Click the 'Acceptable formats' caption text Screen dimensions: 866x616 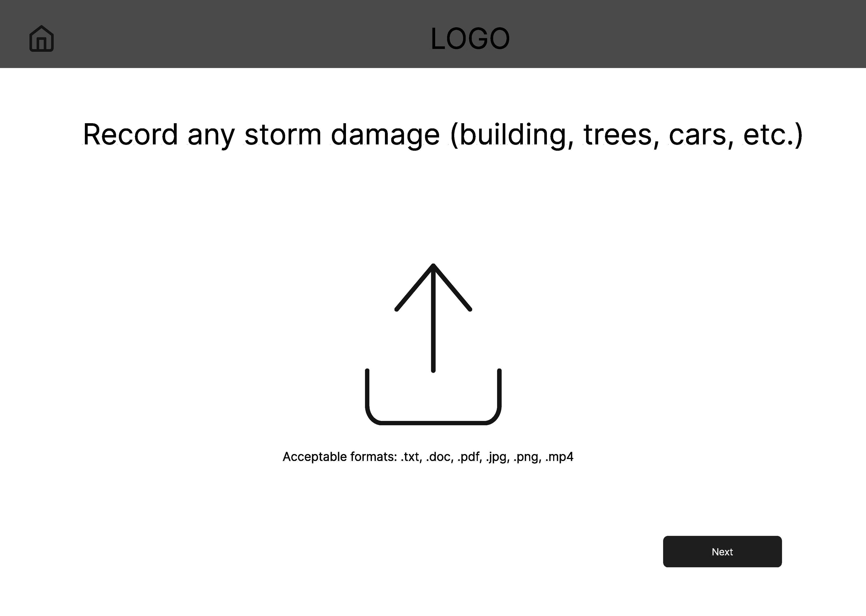tap(428, 457)
